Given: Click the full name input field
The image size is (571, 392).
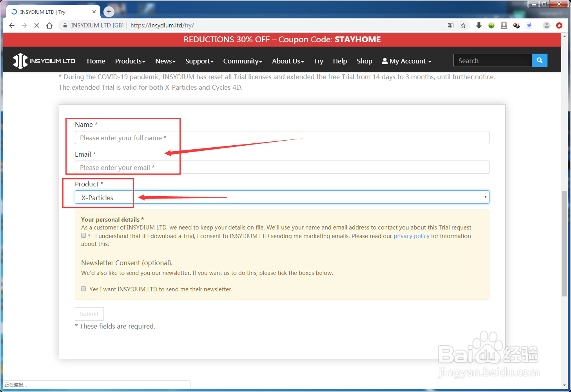Looking at the screenshot, I should [282, 137].
